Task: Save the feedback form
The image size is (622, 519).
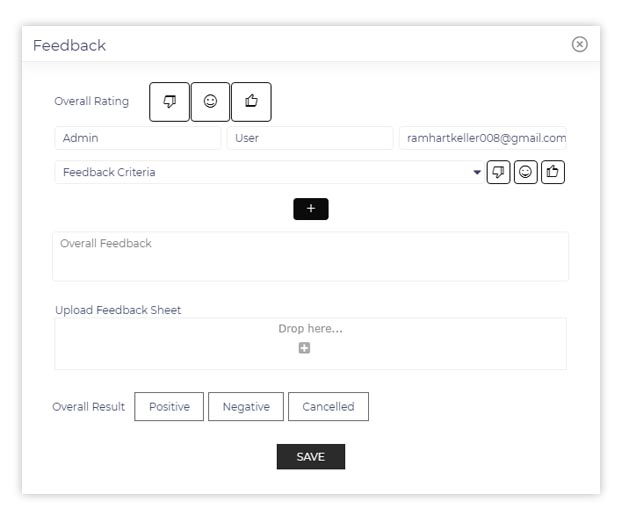Action: (311, 457)
